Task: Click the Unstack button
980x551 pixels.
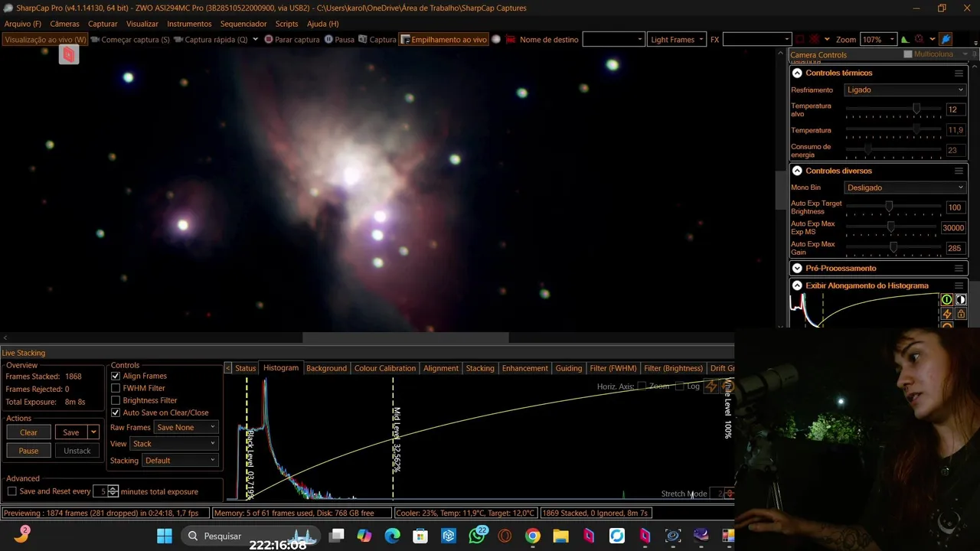Action: 77,451
